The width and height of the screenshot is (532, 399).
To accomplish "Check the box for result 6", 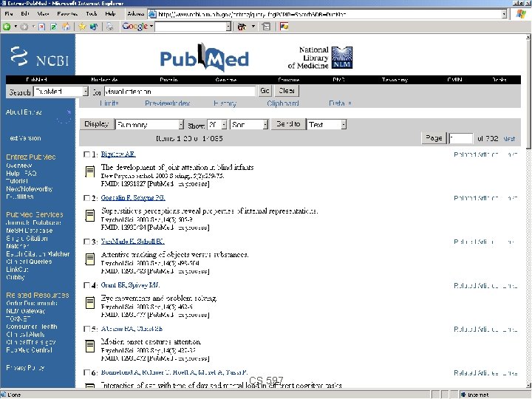I will [x=86, y=372].
